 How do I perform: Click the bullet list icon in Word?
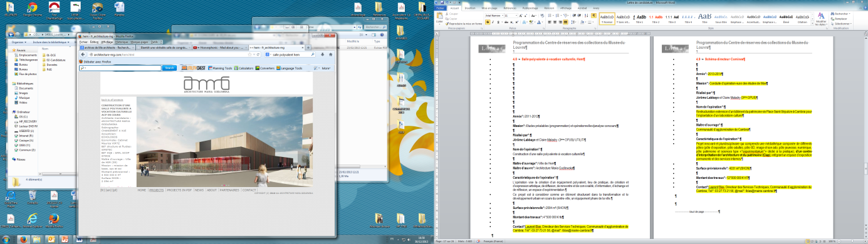click(550, 16)
